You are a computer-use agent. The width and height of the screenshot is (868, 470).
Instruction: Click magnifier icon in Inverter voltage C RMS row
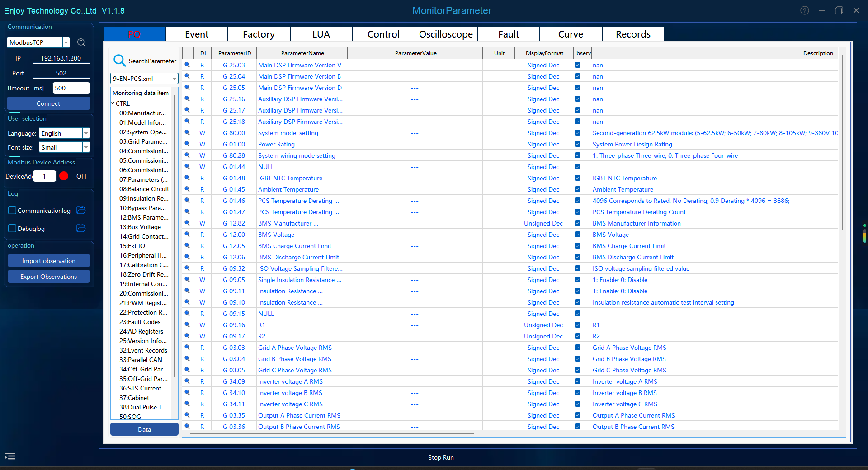tap(187, 404)
